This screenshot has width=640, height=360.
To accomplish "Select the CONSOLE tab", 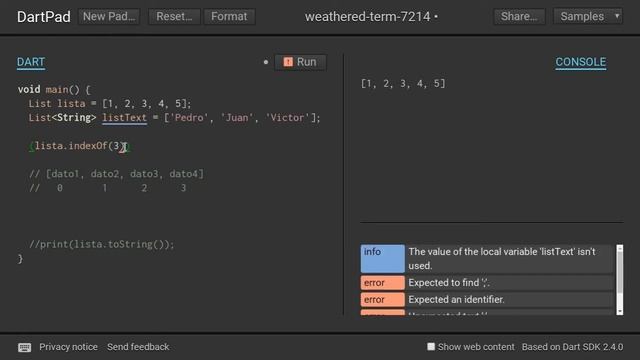I will [580, 62].
